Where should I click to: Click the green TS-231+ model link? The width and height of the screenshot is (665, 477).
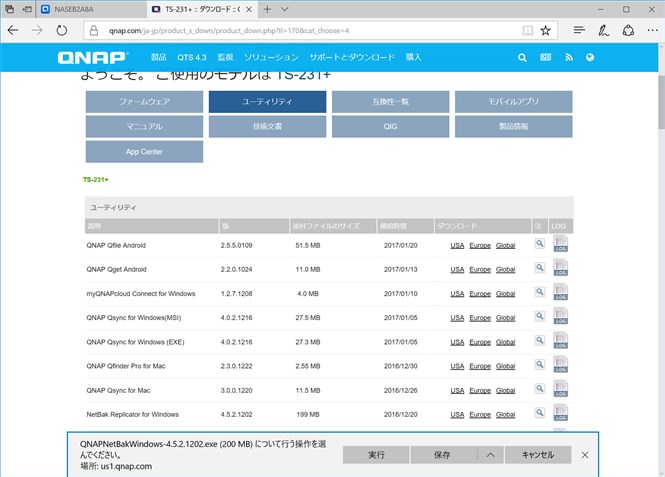click(x=95, y=180)
